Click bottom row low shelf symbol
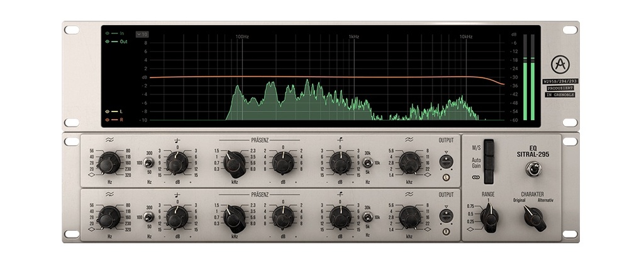The image size is (644, 269). click(177, 194)
